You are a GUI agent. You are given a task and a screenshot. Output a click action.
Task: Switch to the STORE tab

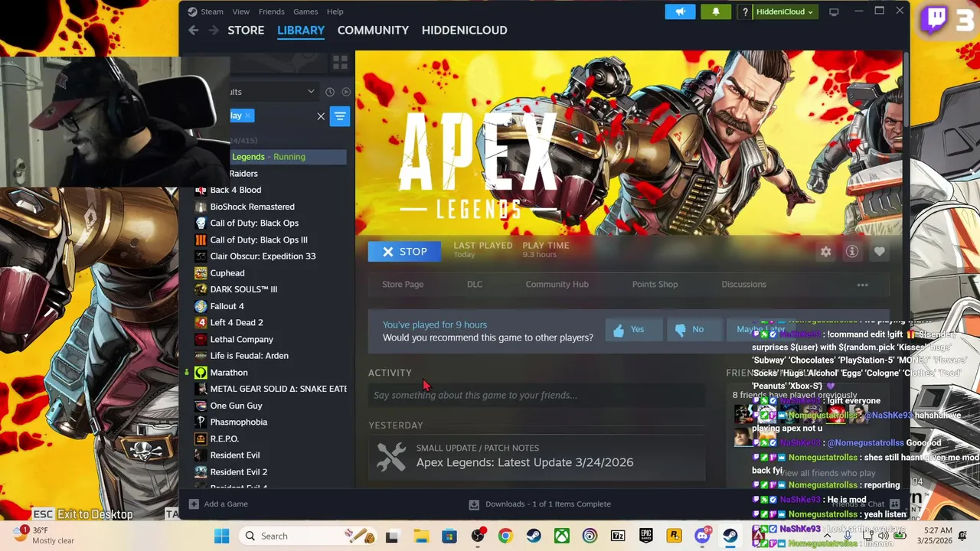(x=246, y=30)
